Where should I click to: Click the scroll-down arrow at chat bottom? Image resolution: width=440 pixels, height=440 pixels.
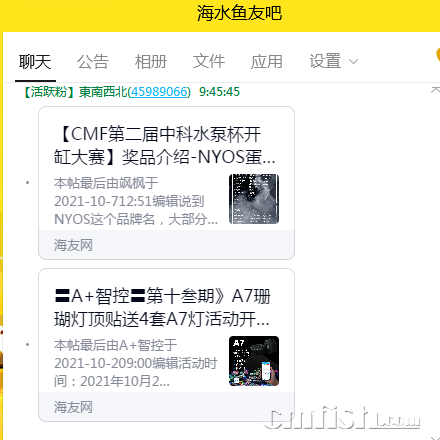point(435,438)
